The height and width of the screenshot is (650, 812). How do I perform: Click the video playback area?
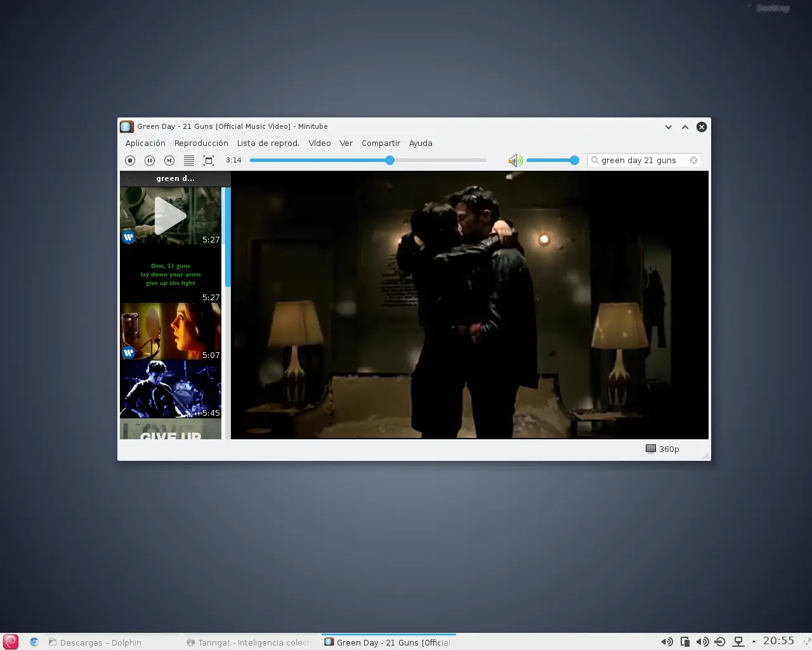469,305
